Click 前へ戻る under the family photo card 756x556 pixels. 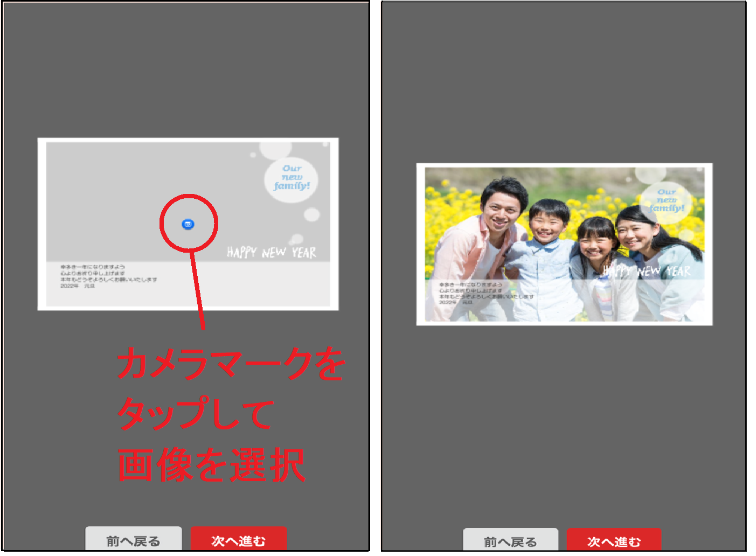[510, 540]
